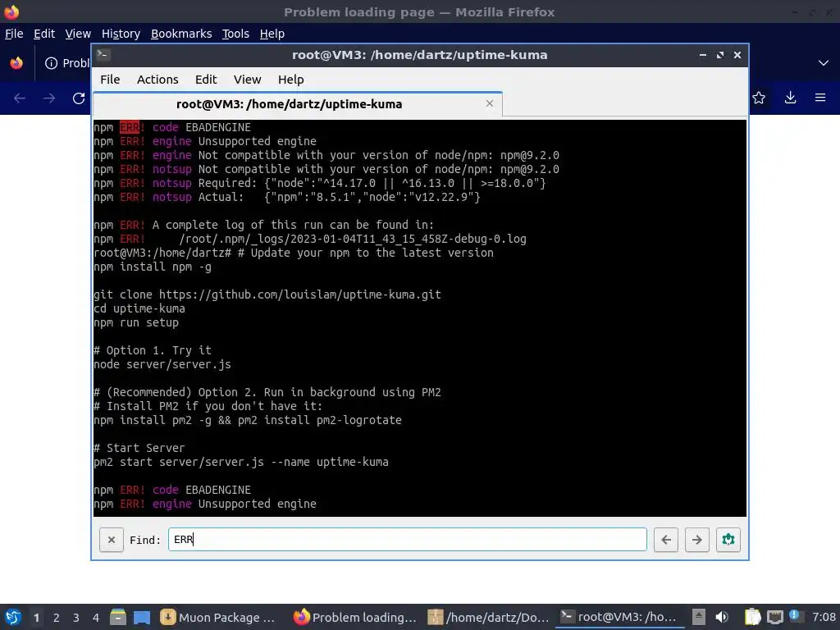The image size is (840, 630).
Task: Switch to workspace 4 in pager
Action: (95, 618)
